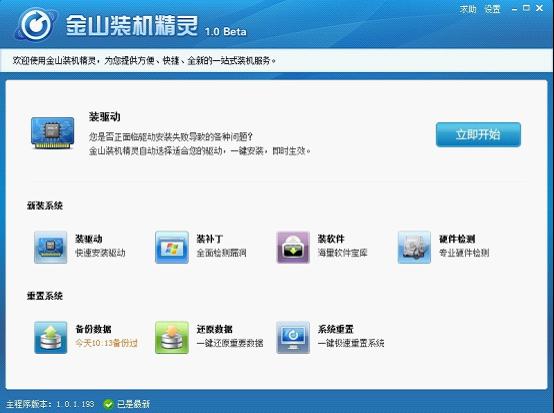
Task: Open the 求助 help menu
Action: coord(468,9)
